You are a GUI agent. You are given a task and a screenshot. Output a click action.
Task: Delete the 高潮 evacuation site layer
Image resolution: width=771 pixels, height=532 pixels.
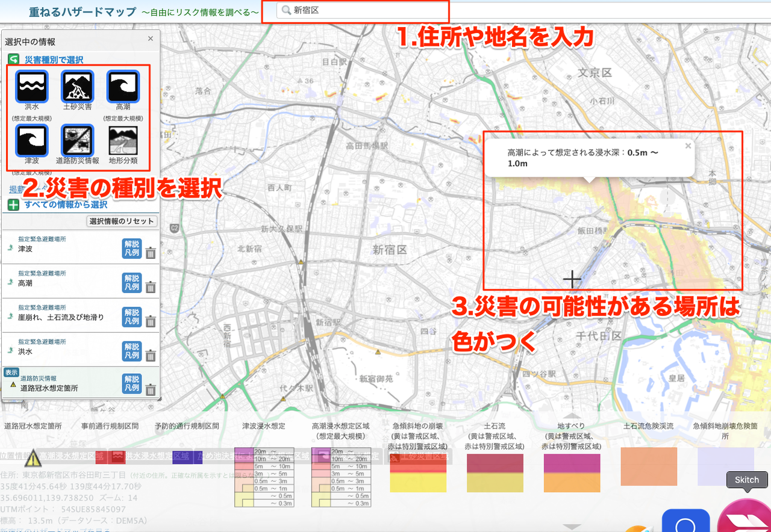151,287
